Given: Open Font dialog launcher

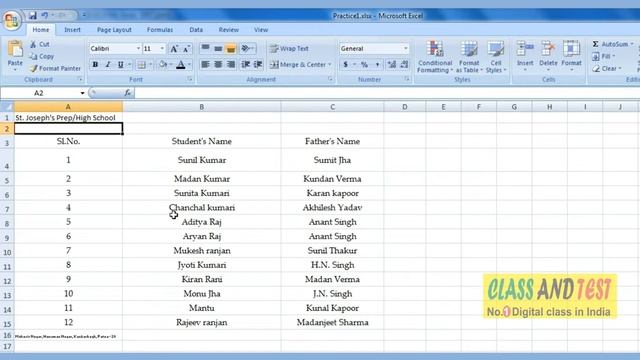Looking at the screenshot, I should (x=190, y=80).
